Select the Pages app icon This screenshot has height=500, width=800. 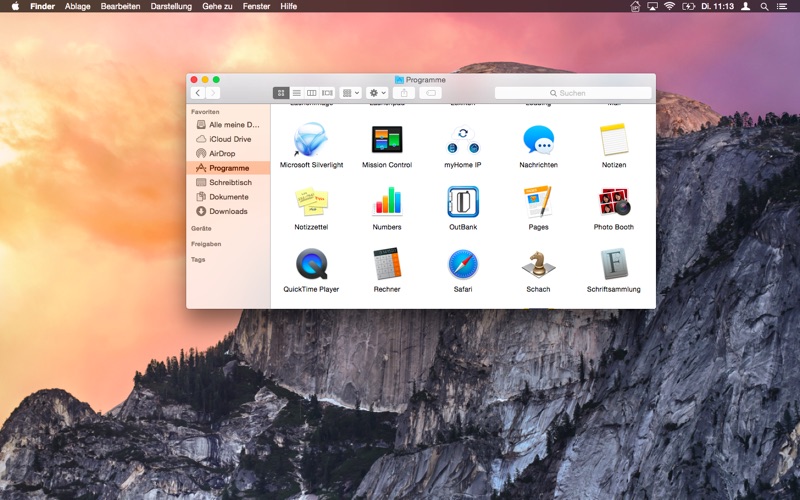538,202
